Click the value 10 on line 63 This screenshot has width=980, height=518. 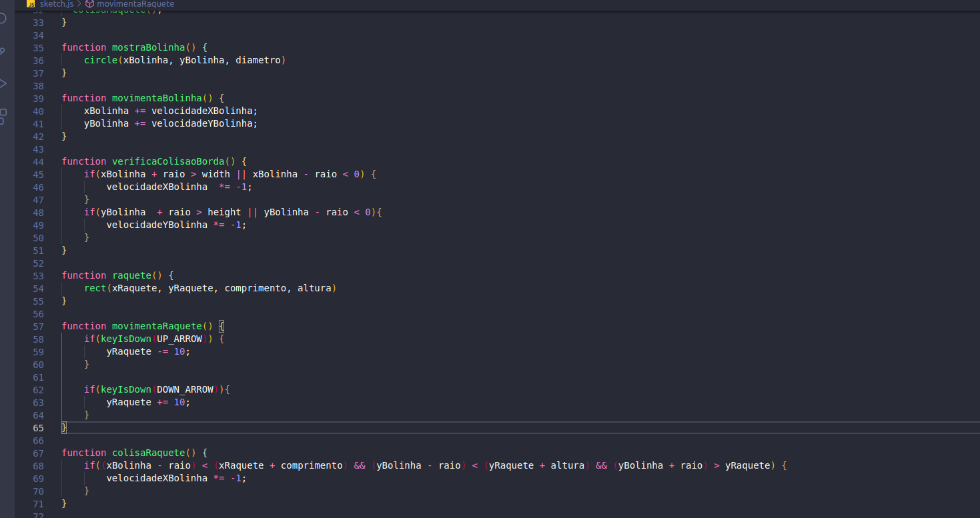179,402
